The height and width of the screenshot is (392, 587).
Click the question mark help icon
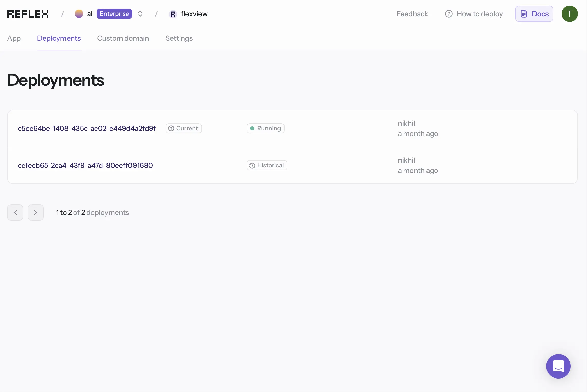449,14
